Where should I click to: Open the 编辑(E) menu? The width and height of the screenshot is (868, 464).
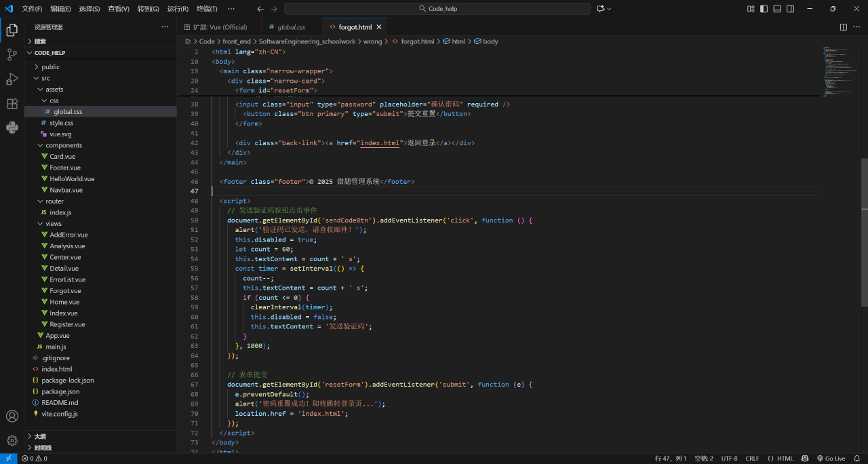pyautogui.click(x=60, y=9)
